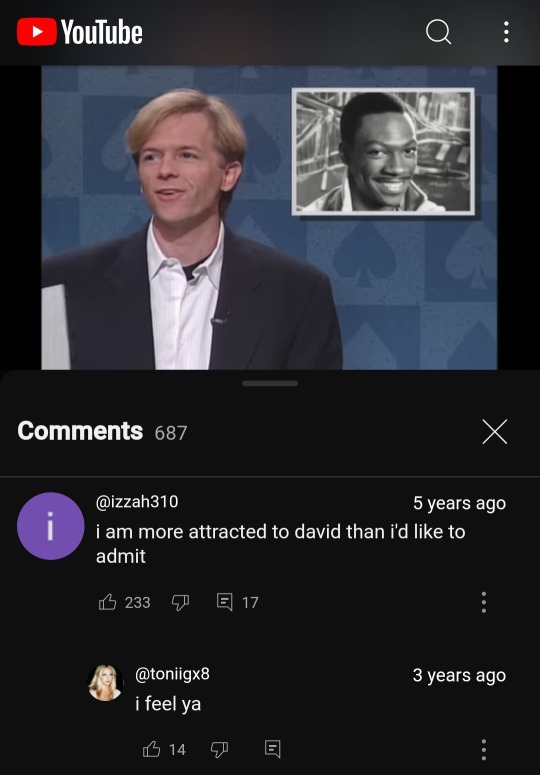Like the comment by @izzah310
Screen dimensions: 540x775
tap(107, 602)
